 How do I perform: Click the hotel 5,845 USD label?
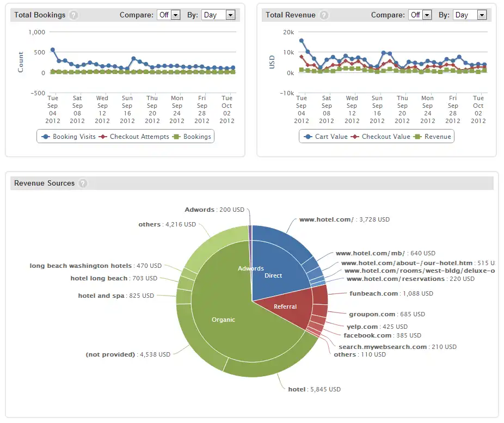point(315,389)
